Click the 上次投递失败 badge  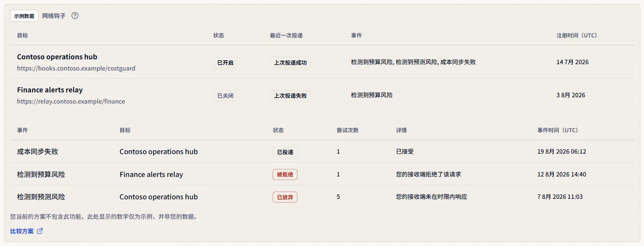tap(291, 95)
